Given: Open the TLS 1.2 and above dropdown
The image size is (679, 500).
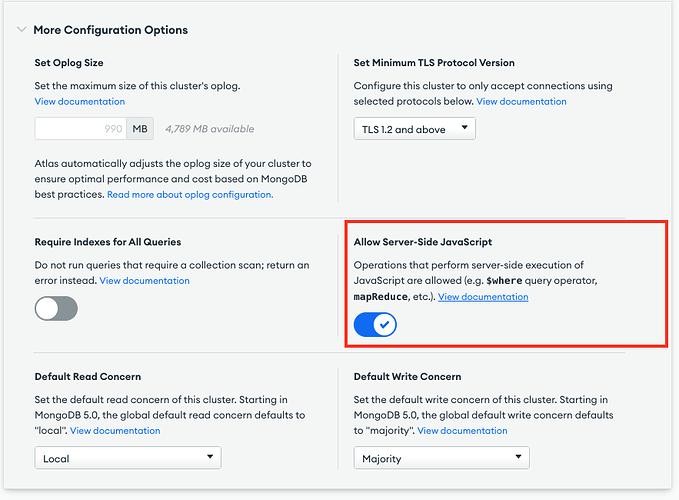Looking at the screenshot, I should click(x=414, y=129).
